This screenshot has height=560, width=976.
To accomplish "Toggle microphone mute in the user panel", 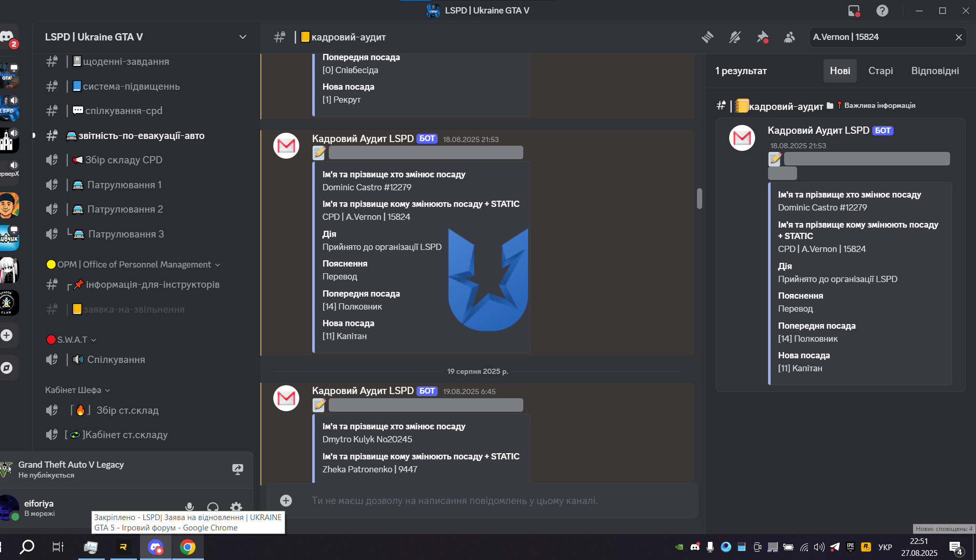I will tap(190, 507).
